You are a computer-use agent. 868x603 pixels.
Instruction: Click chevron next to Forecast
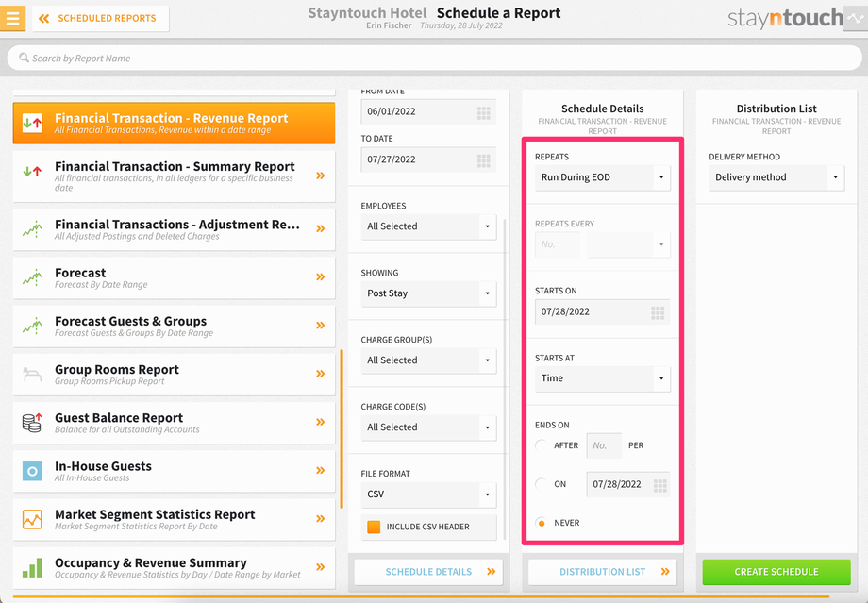tap(320, 276)
